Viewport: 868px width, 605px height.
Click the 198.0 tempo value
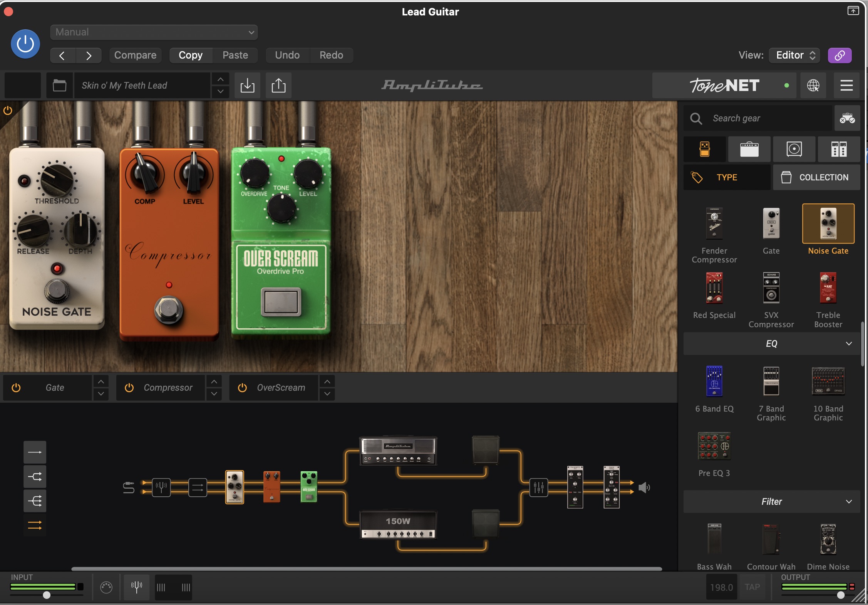(x=721, y=587)
